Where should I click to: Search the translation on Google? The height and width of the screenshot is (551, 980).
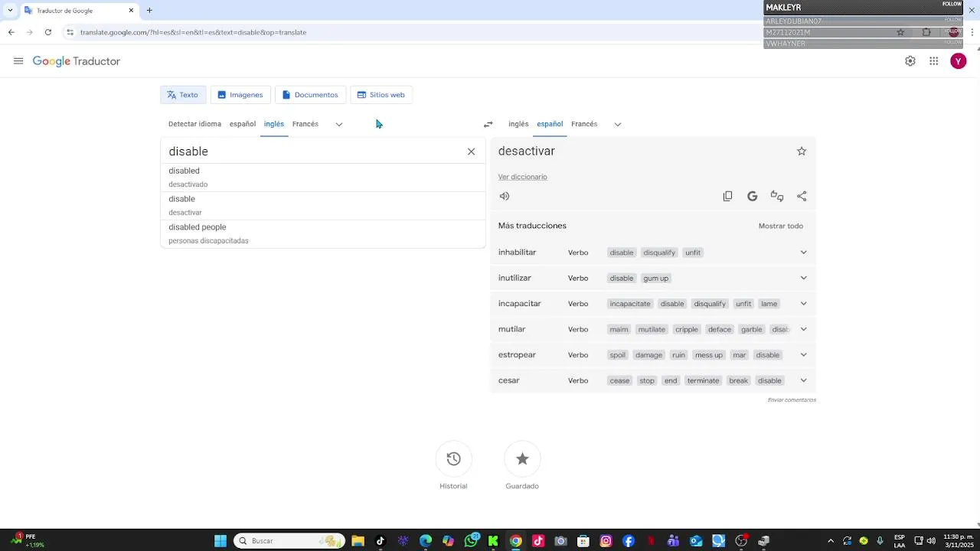pos(752,196)
